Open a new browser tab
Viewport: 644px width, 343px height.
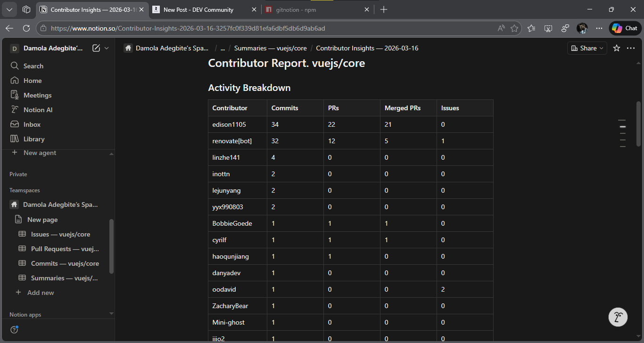point(384,9)
